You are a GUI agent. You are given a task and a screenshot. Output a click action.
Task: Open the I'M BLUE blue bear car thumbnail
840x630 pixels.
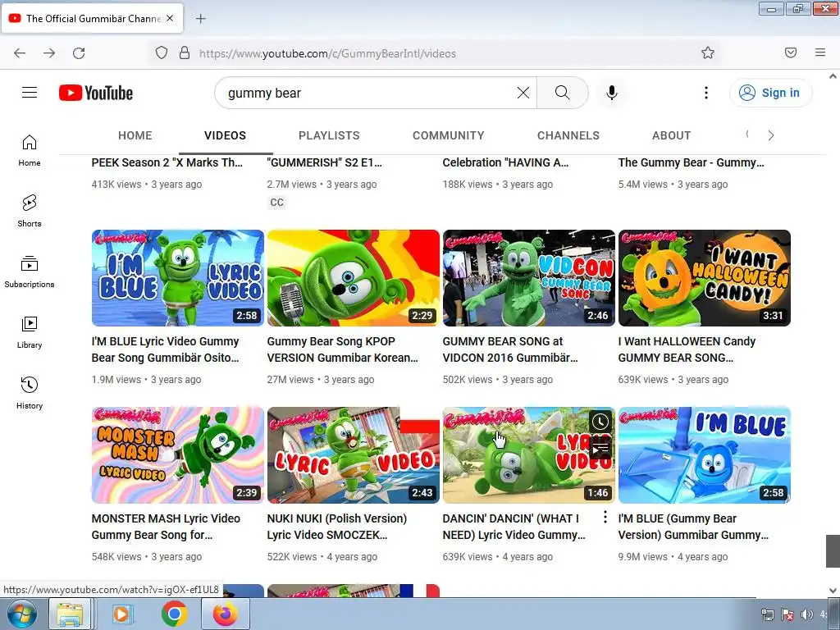(705, 455)
